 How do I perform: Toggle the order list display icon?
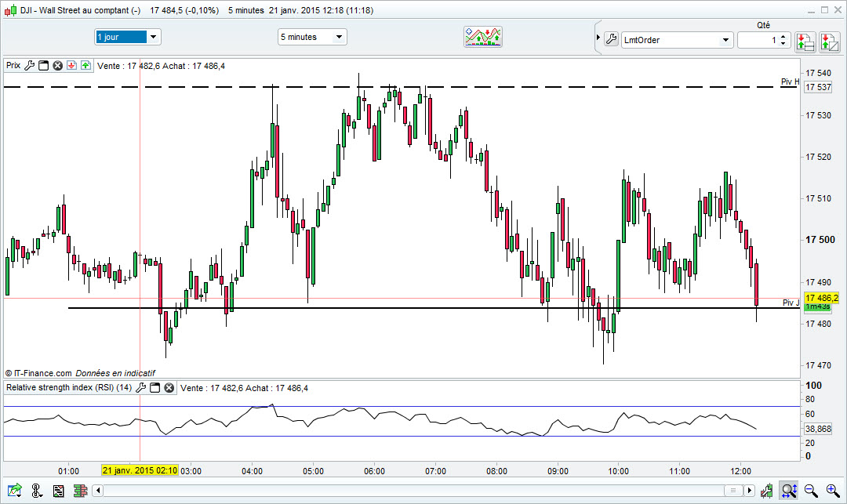click(x=58, y=491)
